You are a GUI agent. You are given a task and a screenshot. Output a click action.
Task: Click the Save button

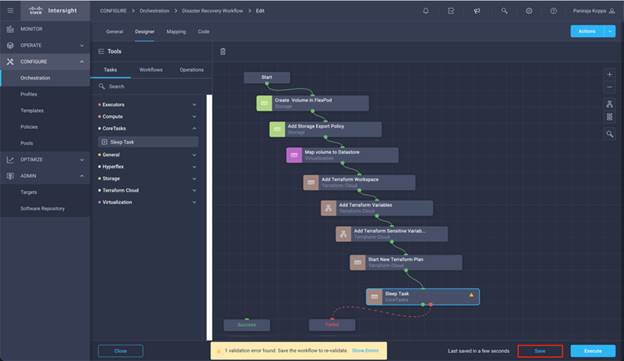[540, 351]
